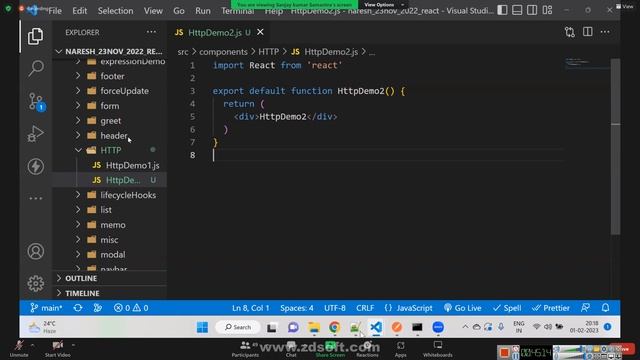Open changes compare icon in editor toolbar
Screen dimensions: 640x360
(x=569, y=32)
